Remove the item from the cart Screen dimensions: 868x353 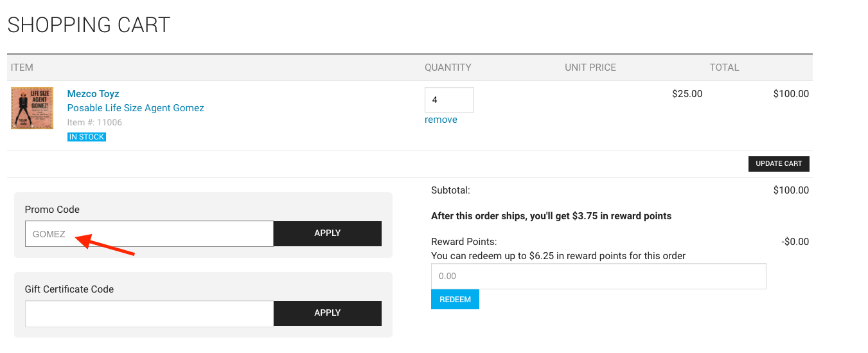[441, 120]
